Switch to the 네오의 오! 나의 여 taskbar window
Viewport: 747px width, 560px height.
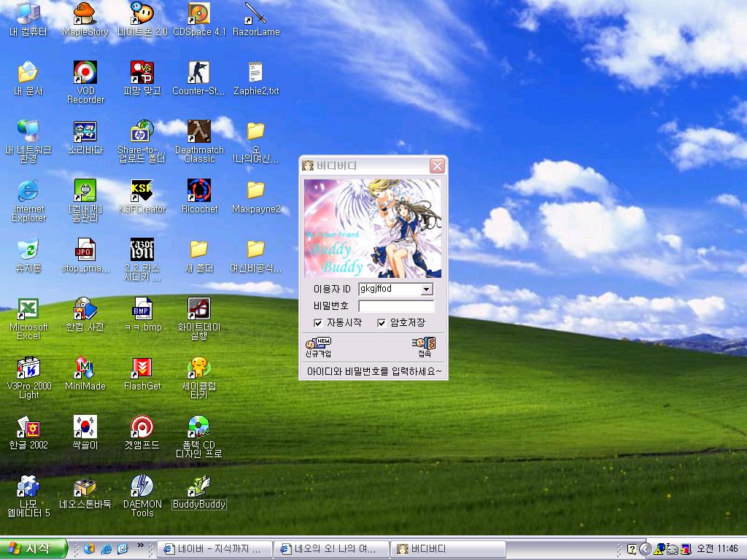[x=332, y=549]
